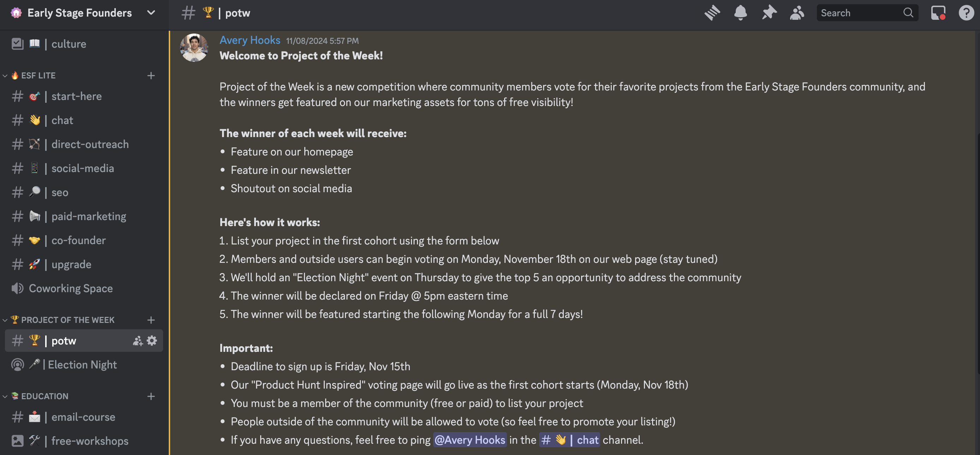Image resolution: width=980 pixels, height=455 pixels.
Task: Open notification settings bell icon
Action: click(x=740, y=13)
